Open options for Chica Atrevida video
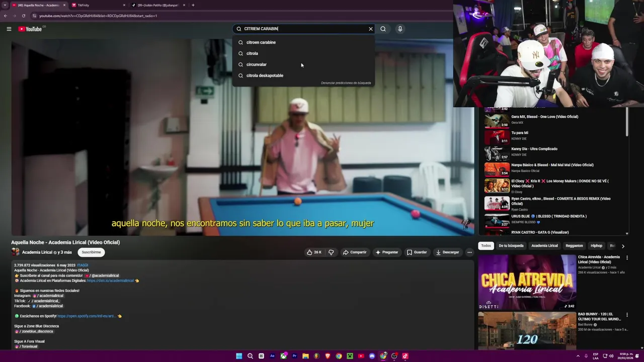Screen dimensions: 644x362 coord(627,257)
